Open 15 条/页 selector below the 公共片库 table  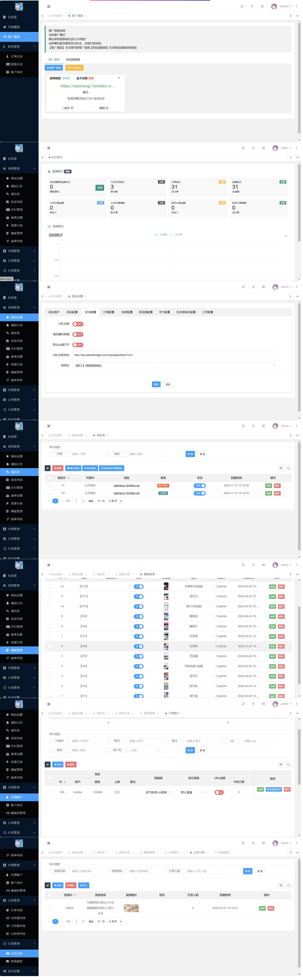115,921
